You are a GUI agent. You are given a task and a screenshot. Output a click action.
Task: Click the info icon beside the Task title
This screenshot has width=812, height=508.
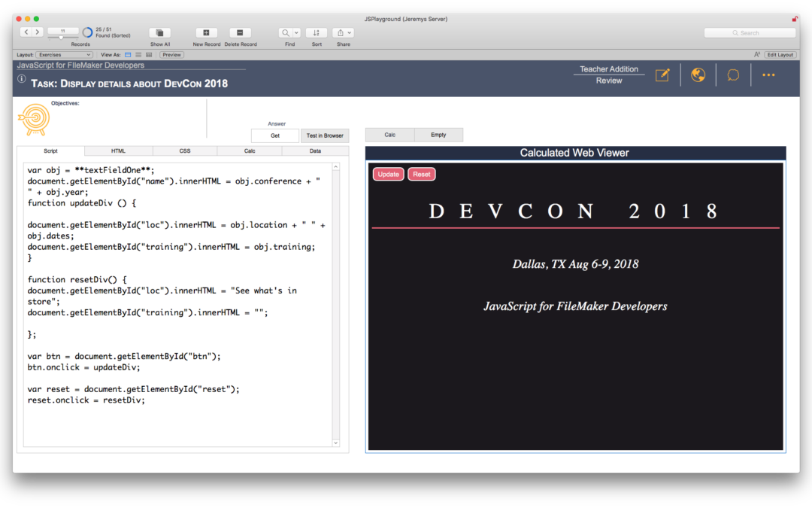(x=21, y=79)
